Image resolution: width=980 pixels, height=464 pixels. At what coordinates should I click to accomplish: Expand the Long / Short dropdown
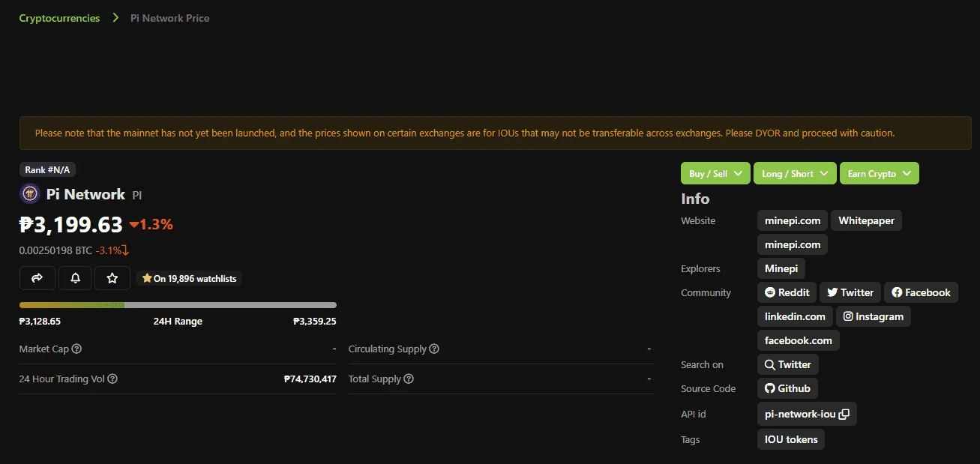coord(795,173)
